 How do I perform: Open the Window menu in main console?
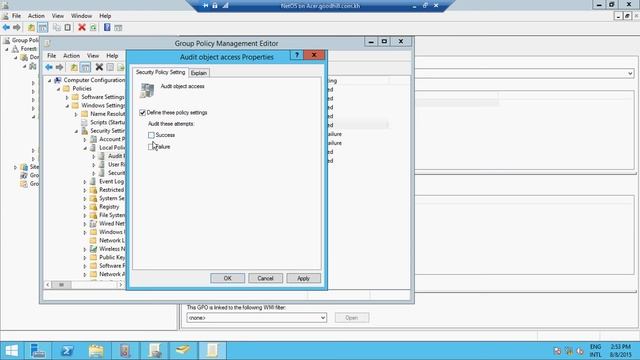(81, 16)
